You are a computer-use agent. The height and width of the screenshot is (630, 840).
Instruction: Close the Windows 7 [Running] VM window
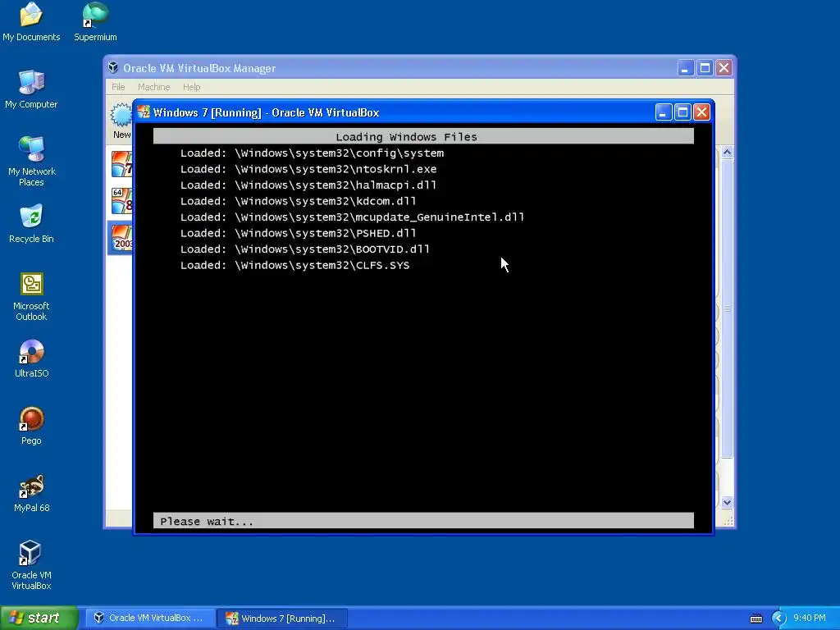(x=702, y=112)
